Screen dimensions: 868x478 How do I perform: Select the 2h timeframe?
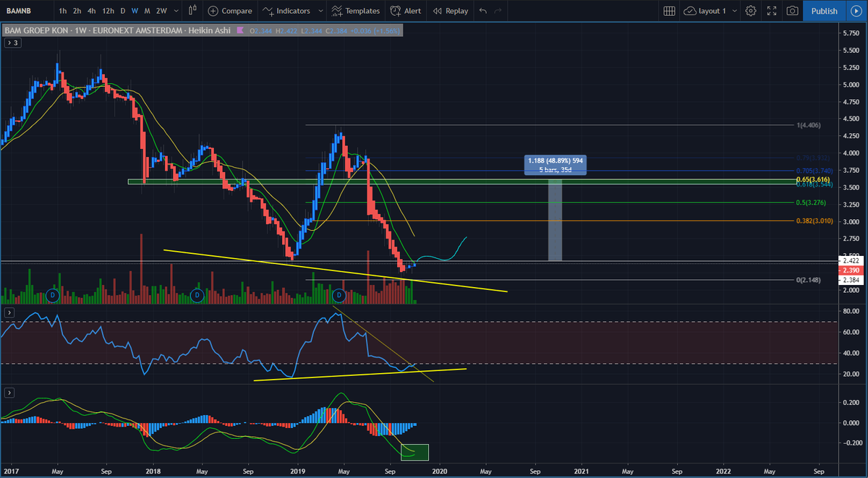(x=77, y=11)
